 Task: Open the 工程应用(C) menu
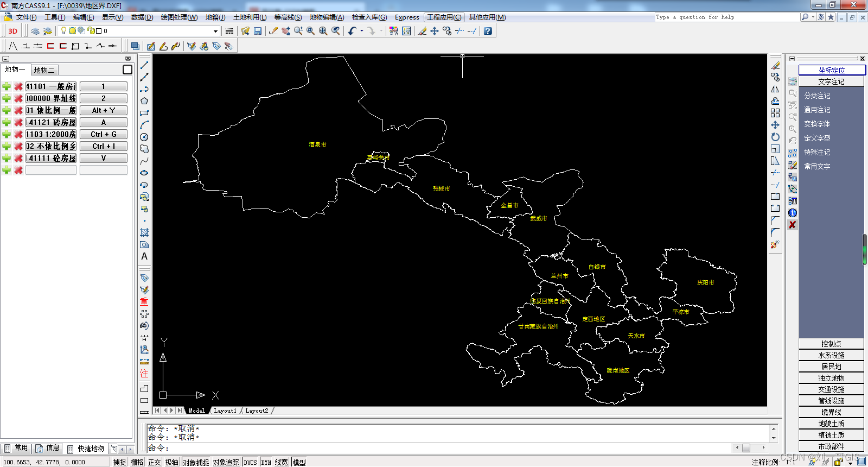(x=444, y=17)
